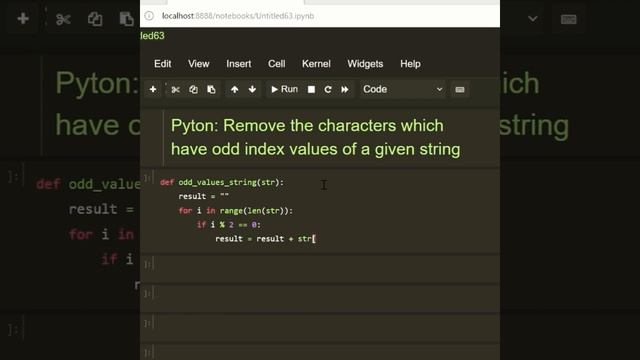Click the markdown heading about odd index values
Screen dimensions: 640x360
tap(315, 137)
